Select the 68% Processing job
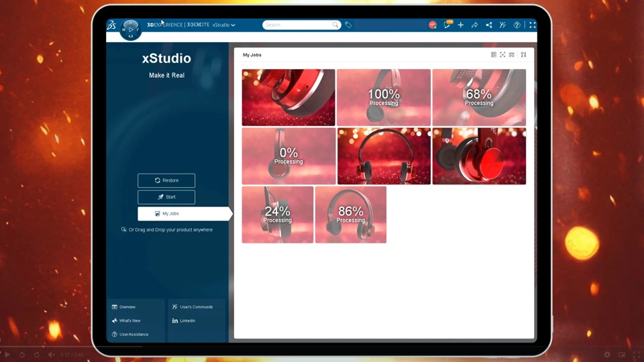Screen dimensions: 644x362 coord(479,97)
